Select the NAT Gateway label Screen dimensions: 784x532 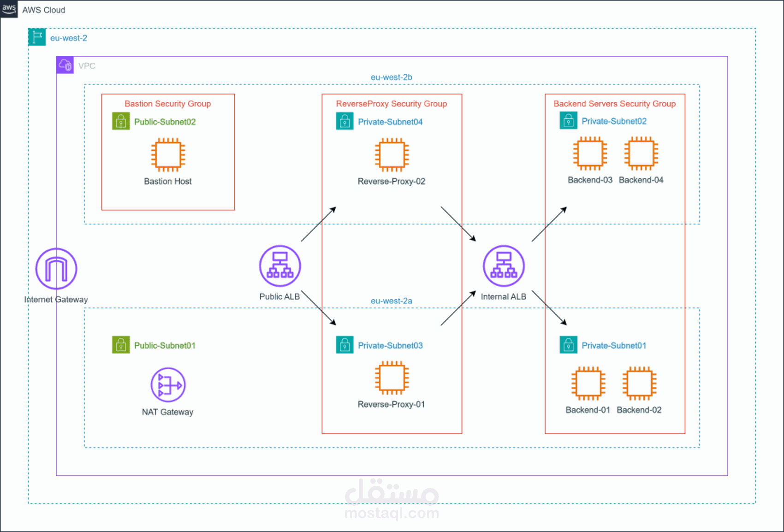coord(168,412)
